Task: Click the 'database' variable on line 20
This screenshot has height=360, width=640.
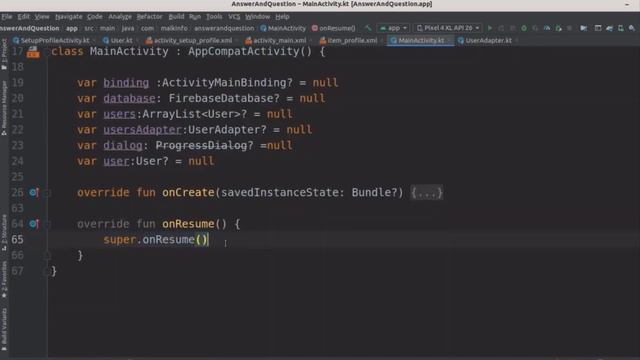Action: pyautogui.click(x=129, y=98)
